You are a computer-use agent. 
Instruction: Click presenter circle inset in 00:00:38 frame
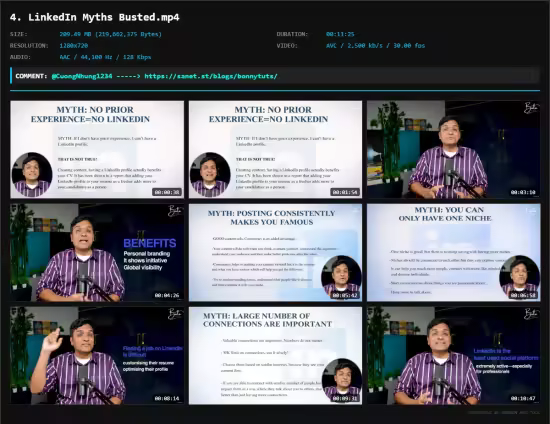click(32, 174)
